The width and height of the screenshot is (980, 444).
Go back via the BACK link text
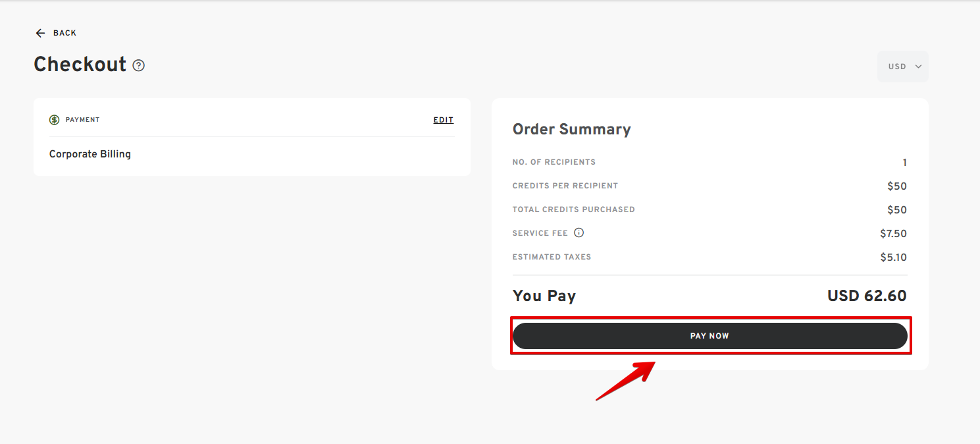point(64,33)
